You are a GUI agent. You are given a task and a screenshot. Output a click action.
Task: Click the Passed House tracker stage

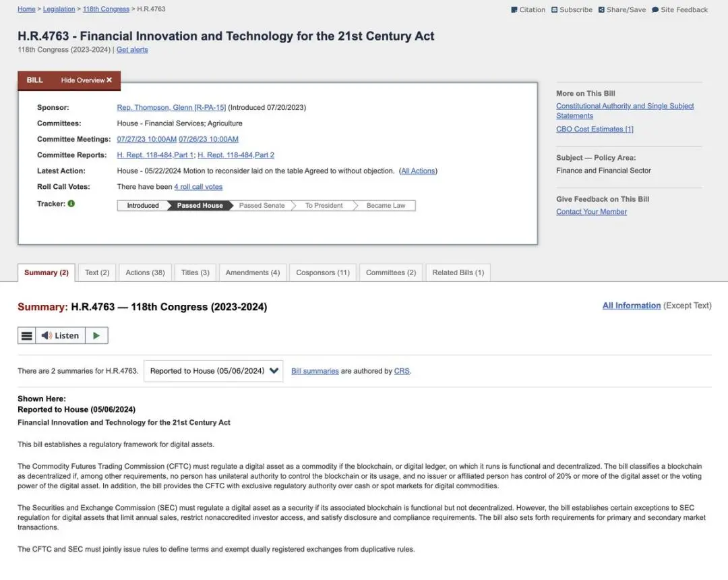tap(200, 206)
